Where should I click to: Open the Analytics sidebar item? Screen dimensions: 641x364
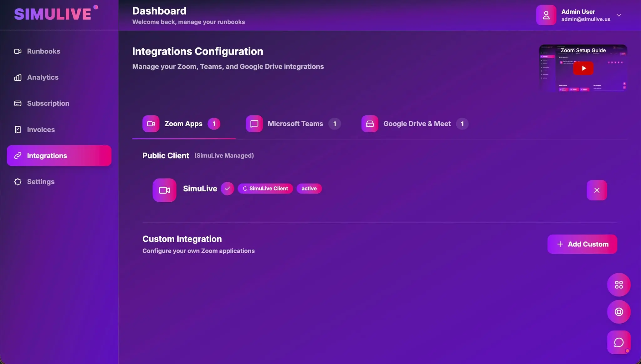coord(59,77)
